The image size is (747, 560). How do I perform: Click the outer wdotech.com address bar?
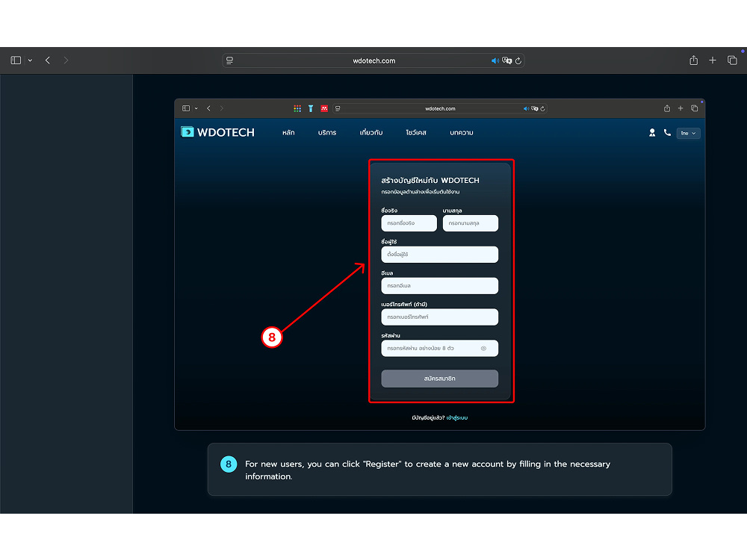click(373, 60)
